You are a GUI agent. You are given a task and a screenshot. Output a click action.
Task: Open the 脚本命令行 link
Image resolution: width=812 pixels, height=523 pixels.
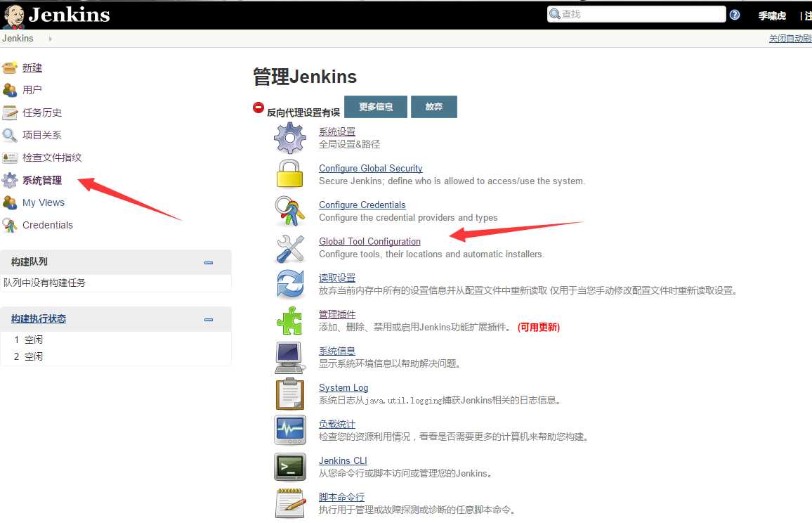(x=342, y=497)
